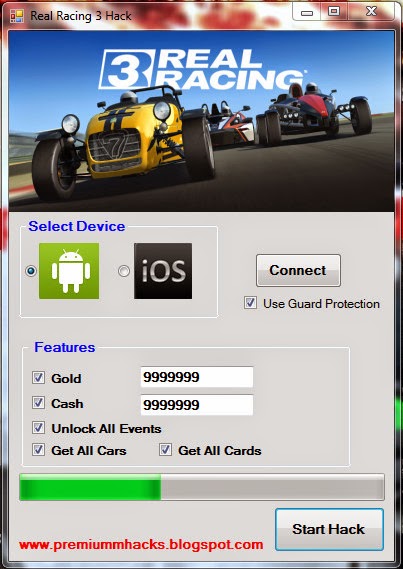Click the Connect button
The width and height of the screenshot is (403, 569).
click(x=298, y=270)
